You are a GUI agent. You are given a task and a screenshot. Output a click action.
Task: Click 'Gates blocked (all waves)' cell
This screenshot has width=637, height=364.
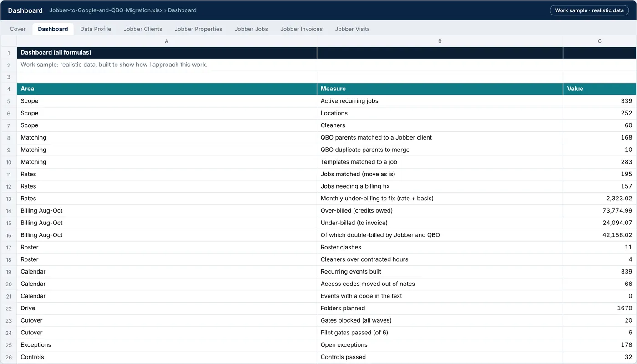(440, 320)
